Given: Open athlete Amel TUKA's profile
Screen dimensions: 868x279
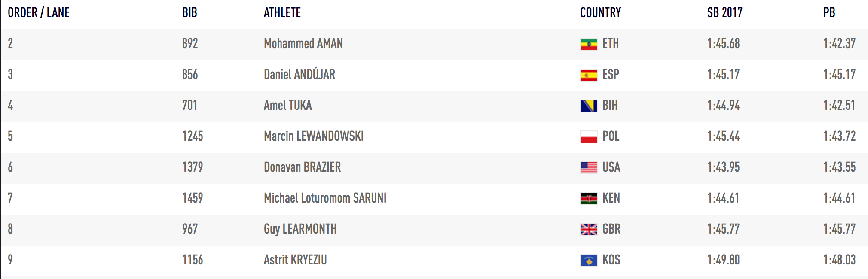Looking at the screenshot, I should pos(287,106).
